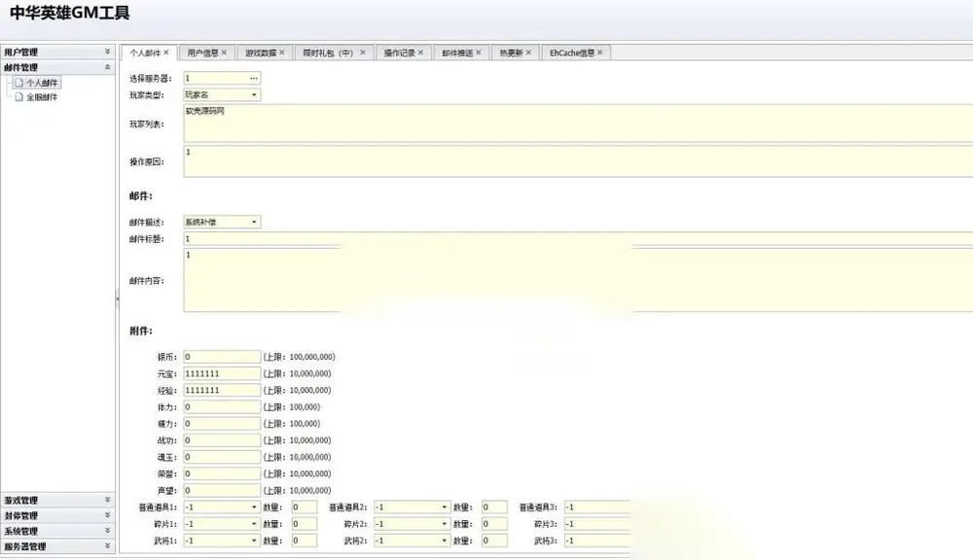Collapse 邮件管理 sidebar panel

coord(107,67)
